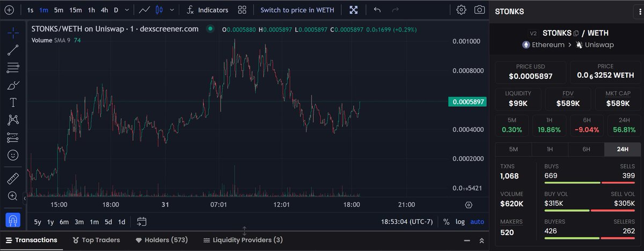This screenshot has height=251, width=644.
Task: Expand the bottom panel with double chevron
Action: pyautogui.click(x=481, y=240)
